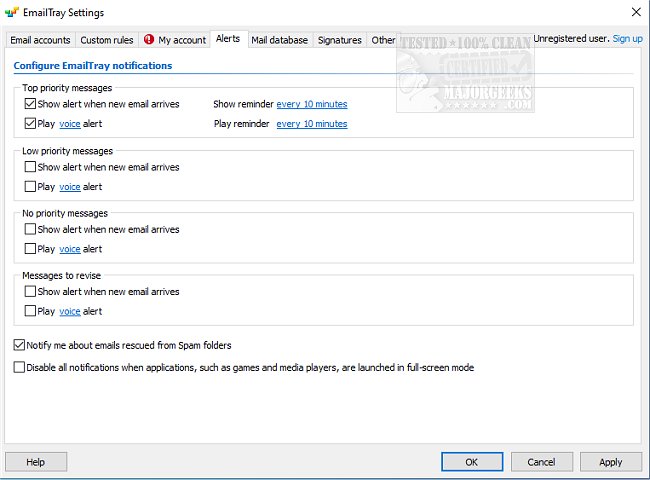Open the Custom rules tab
The image size is (650, 480).
107,40
